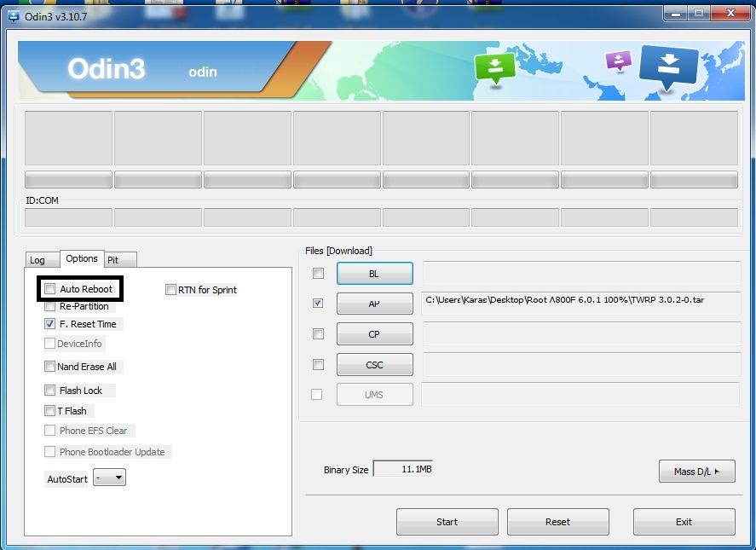756x550 pixels.
Task: Enable the Flash Lock option
Action: click(49, 390)
